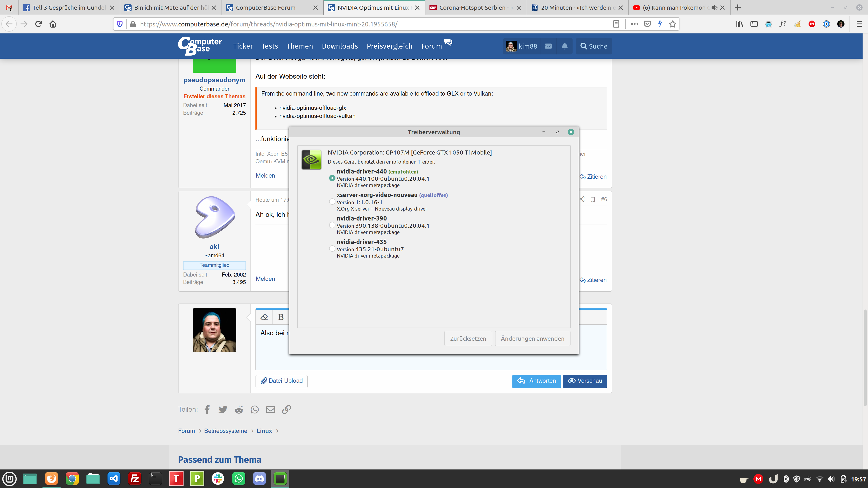
Task: Save the page to Pocket
Action: click(x=647, y=24)
